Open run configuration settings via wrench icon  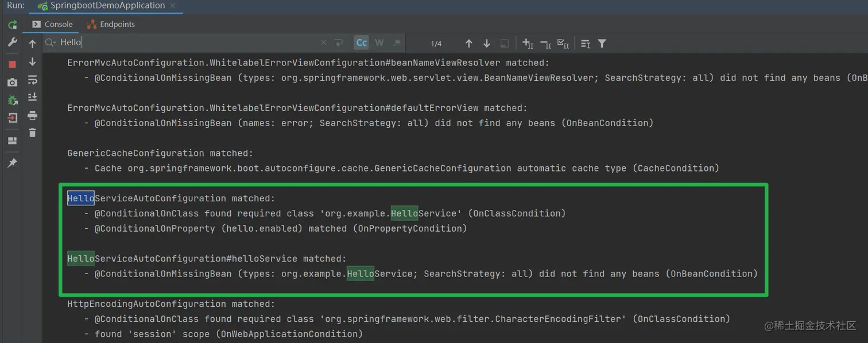tap(12, 43)
